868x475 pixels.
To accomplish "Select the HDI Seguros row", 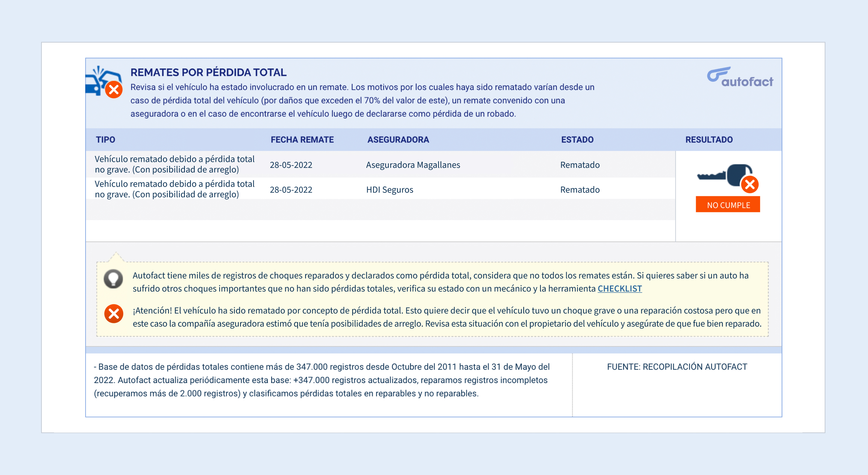I will [390, 189].
